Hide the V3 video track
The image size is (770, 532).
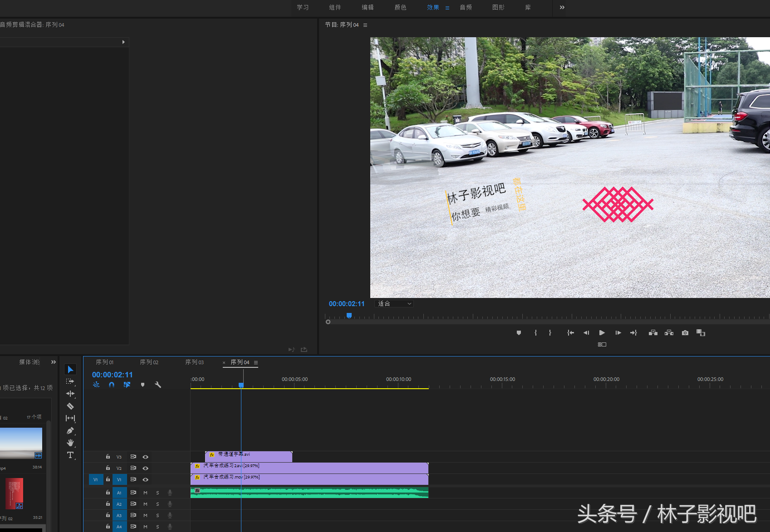coord(146,457)
